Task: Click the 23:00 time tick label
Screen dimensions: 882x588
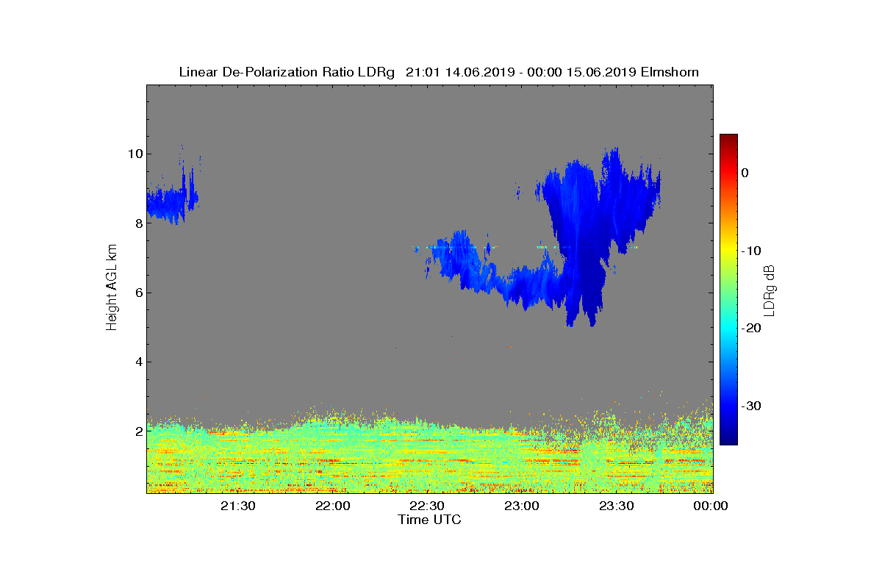Action: pyautogui.click(x=522, y=506)
